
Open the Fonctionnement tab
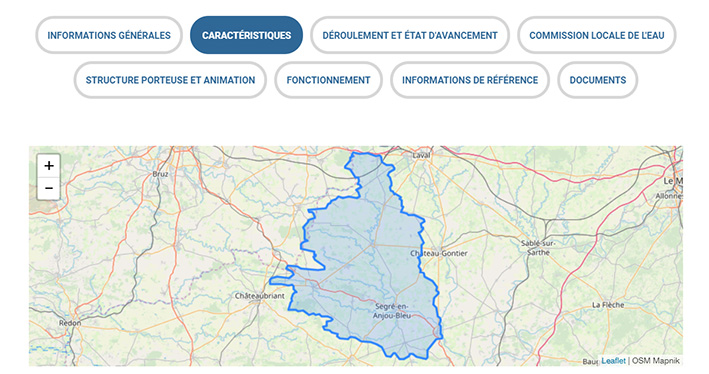point(328,80)
